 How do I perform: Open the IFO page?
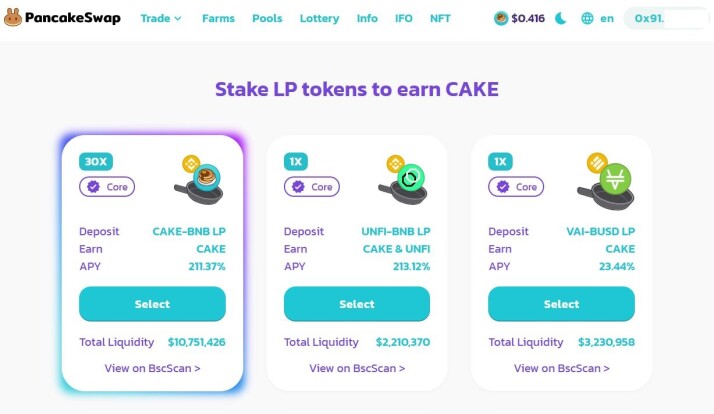[404, 18]
